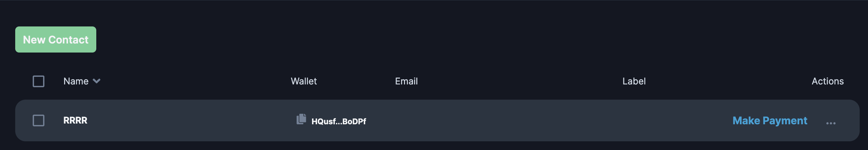Create a contact with New Contact
This screenshot has height=150, width=868.
[x=56, y=39]
